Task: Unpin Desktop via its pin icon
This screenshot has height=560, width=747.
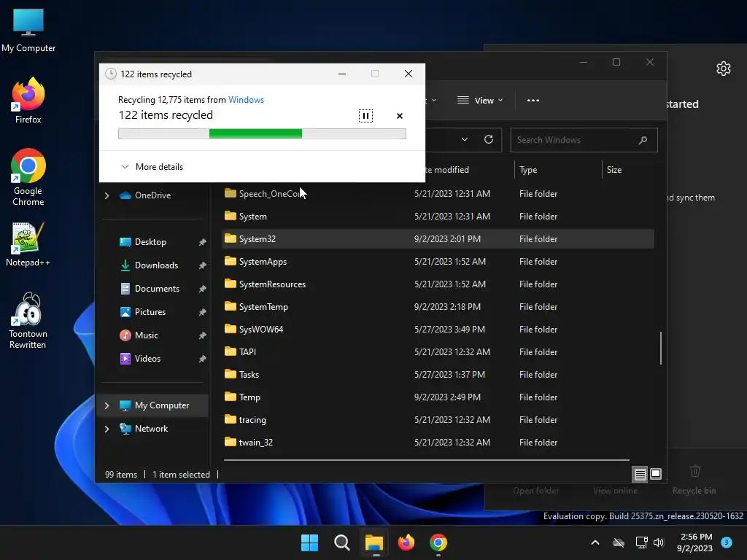Action: [202, 242]
